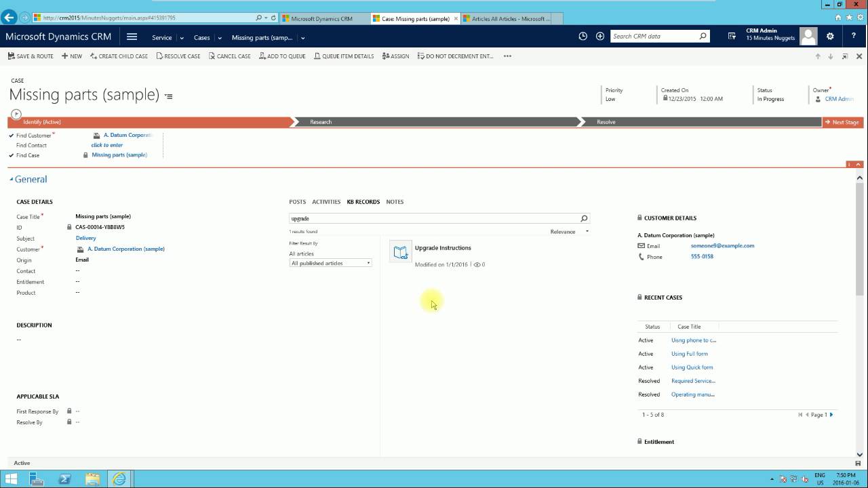The image size is (868, 488).
Task: Switch to Articles All Articles browser tab
Action: coord(511,19)
